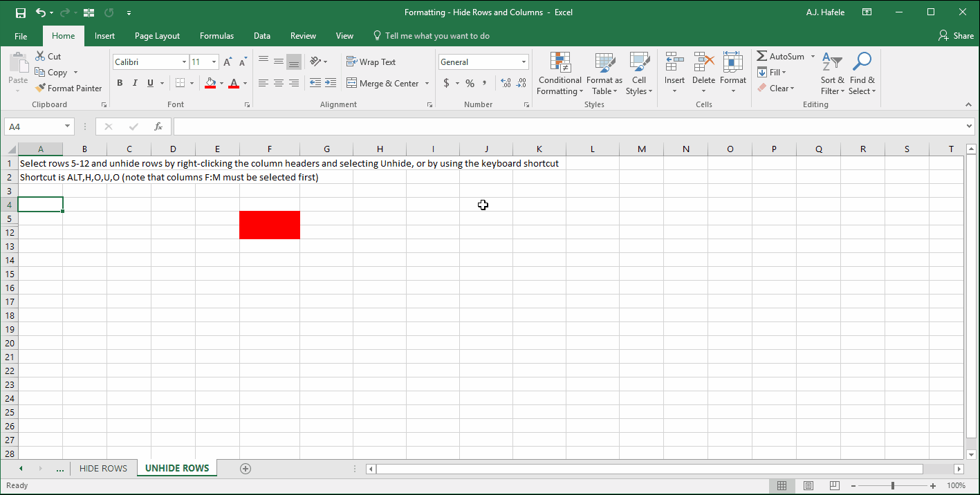Bottom align cell contents
Image resolution: width=980 pixels, height=495 pixels.
294,62
